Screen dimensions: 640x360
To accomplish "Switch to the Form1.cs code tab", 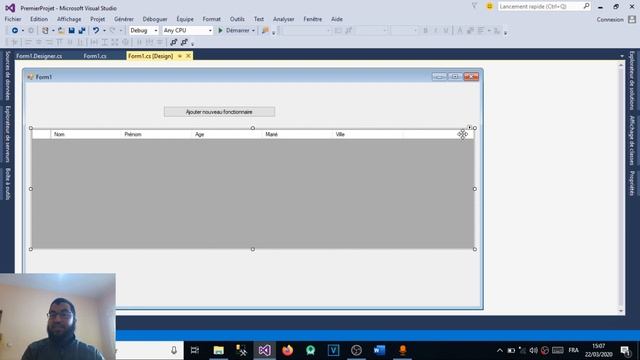I will click(x=95, y=56).
